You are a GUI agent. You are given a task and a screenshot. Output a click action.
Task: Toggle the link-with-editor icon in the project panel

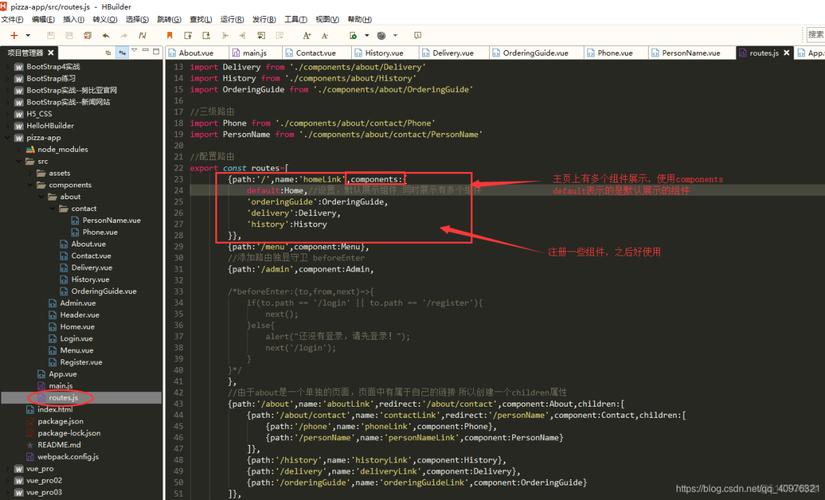pos(122,52)
